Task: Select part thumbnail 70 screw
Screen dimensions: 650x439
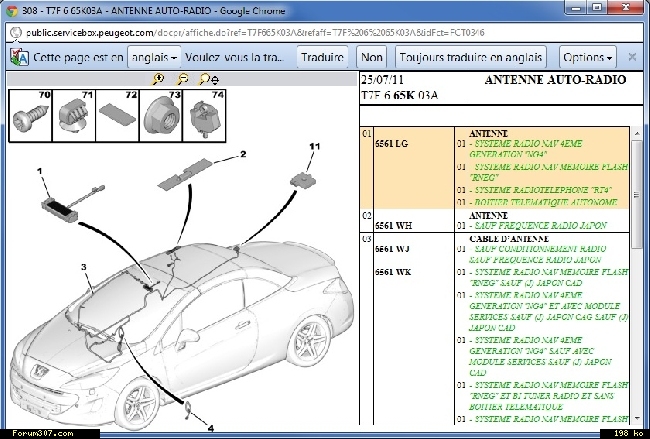Action: tap(30, 116)
